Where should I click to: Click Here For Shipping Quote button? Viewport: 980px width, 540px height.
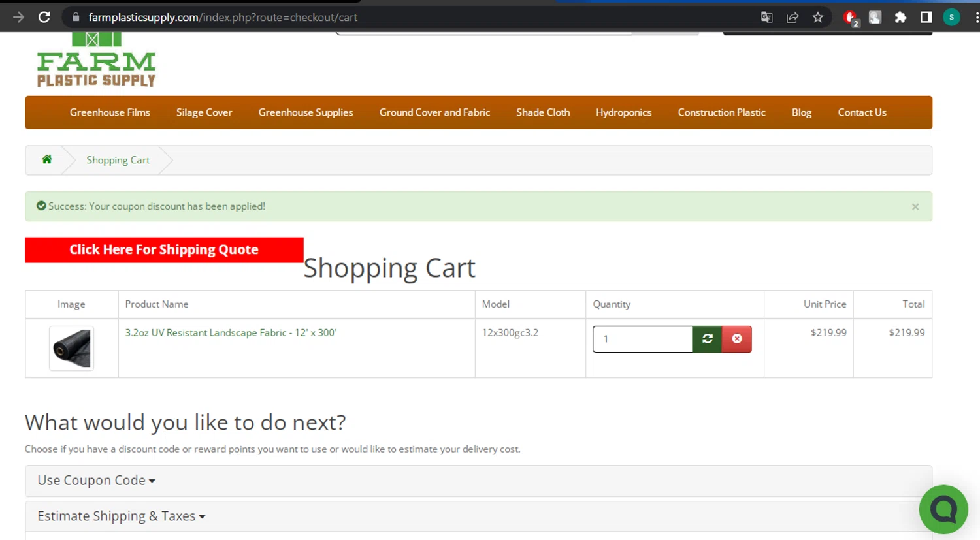point(164,250)
